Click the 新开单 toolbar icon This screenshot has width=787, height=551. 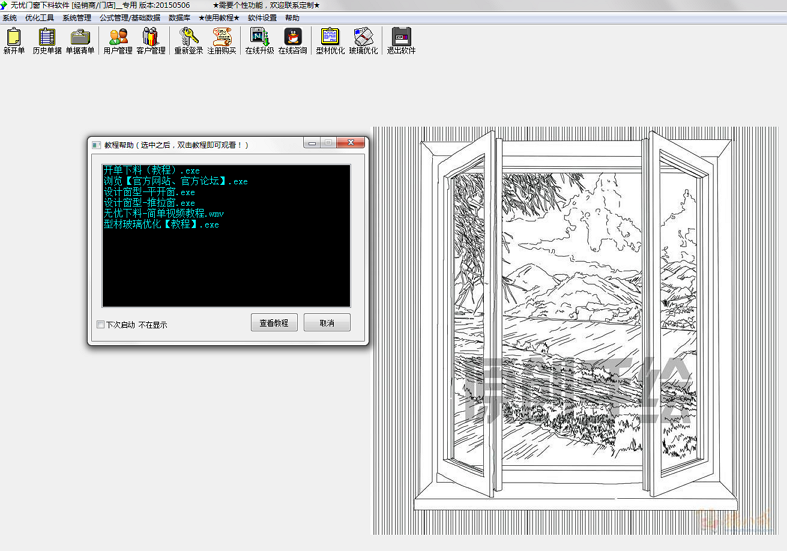14,41
